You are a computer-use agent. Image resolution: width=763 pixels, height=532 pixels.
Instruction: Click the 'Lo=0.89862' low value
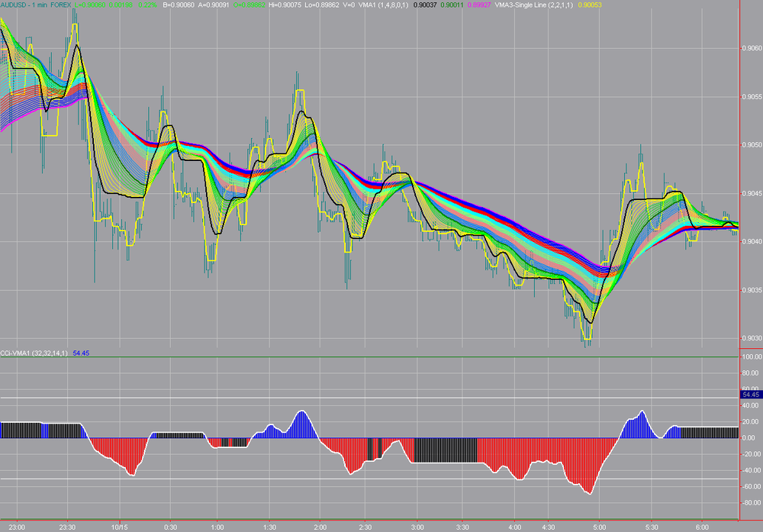(324, 5)
